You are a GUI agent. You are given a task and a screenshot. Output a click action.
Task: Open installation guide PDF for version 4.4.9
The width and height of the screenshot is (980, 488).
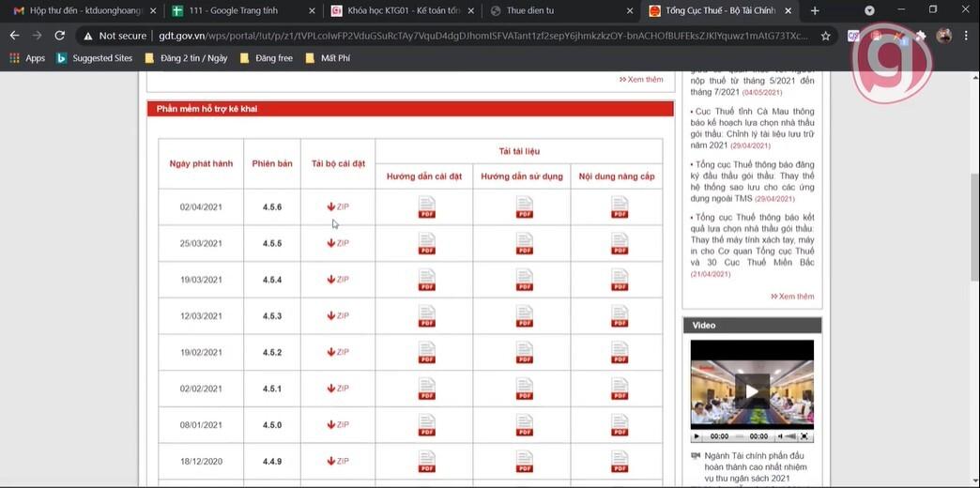pyautogui.click(x=427, y=461)
